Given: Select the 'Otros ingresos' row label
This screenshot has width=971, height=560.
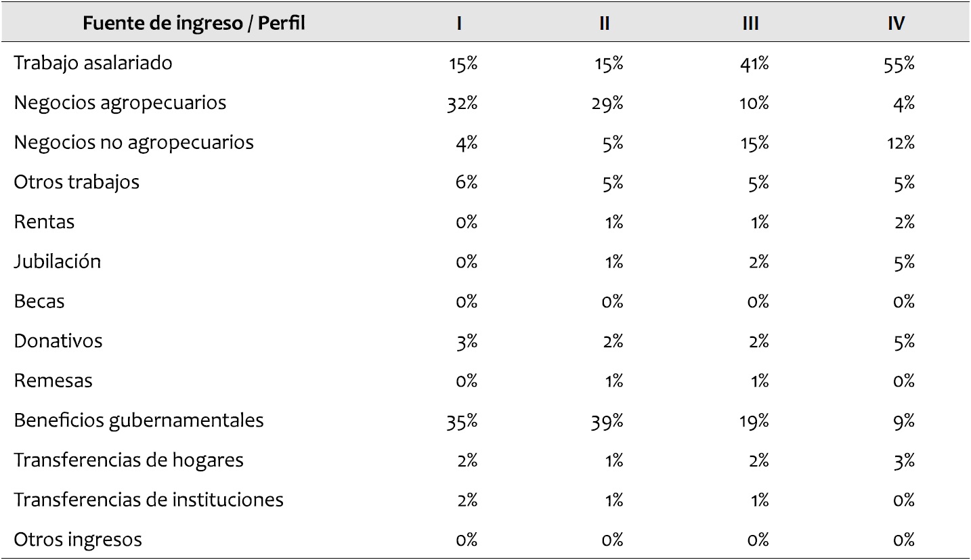Looking at the screenshot, I should [78, 540].
